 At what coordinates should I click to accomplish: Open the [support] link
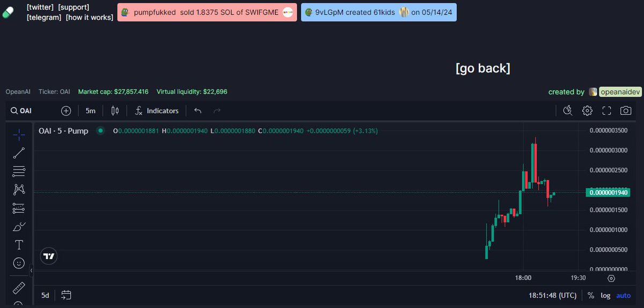coord(74,8)
